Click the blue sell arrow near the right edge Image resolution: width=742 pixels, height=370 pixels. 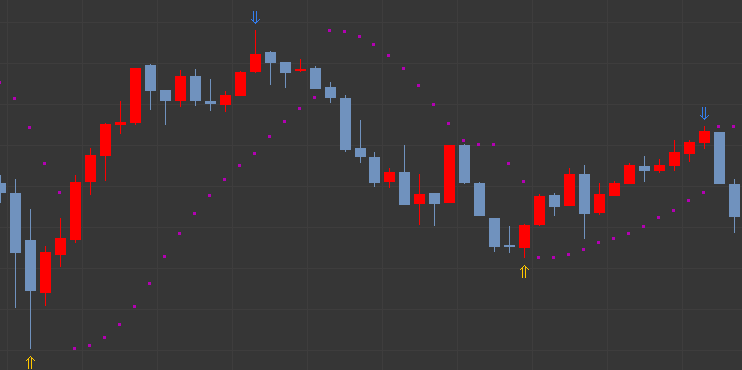(x=704, y=113)
